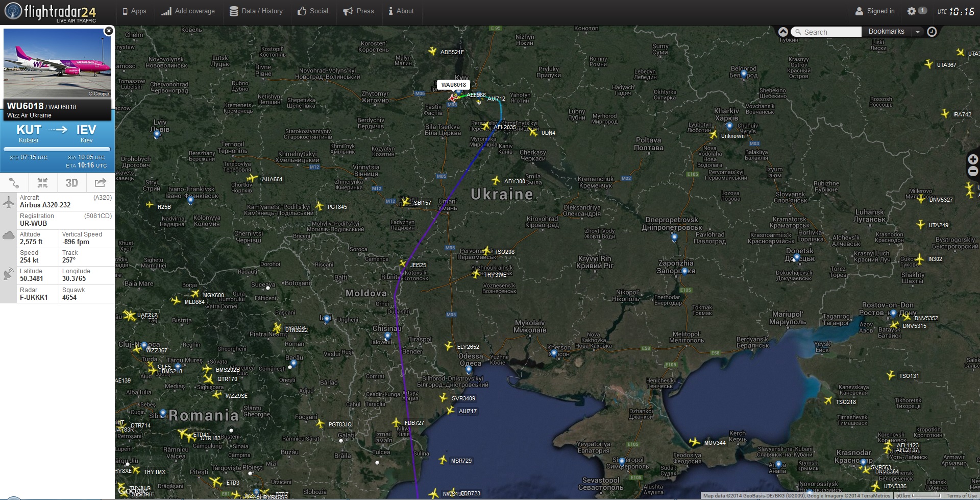Collapse the search bar with up chevron
980x500 pixels.
pyautogui.click(x=783, y=32)
